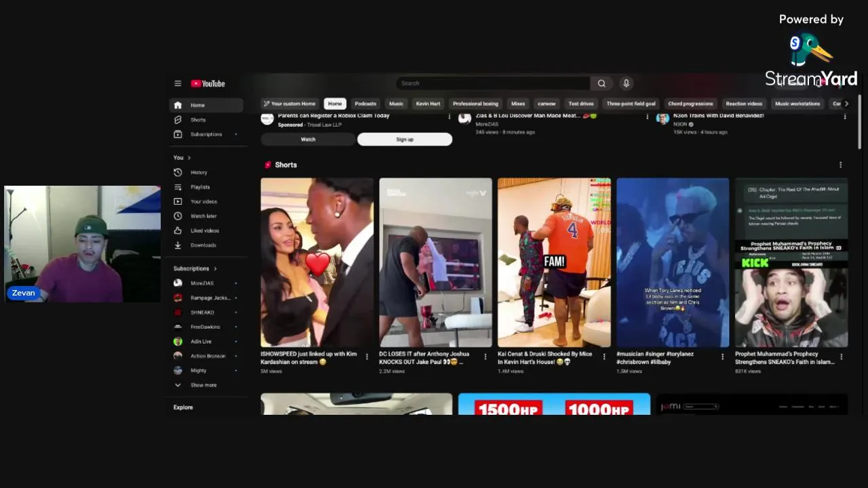Click the page vertical scrollbar
Screen dimensions: 868x488
(859, 122)
